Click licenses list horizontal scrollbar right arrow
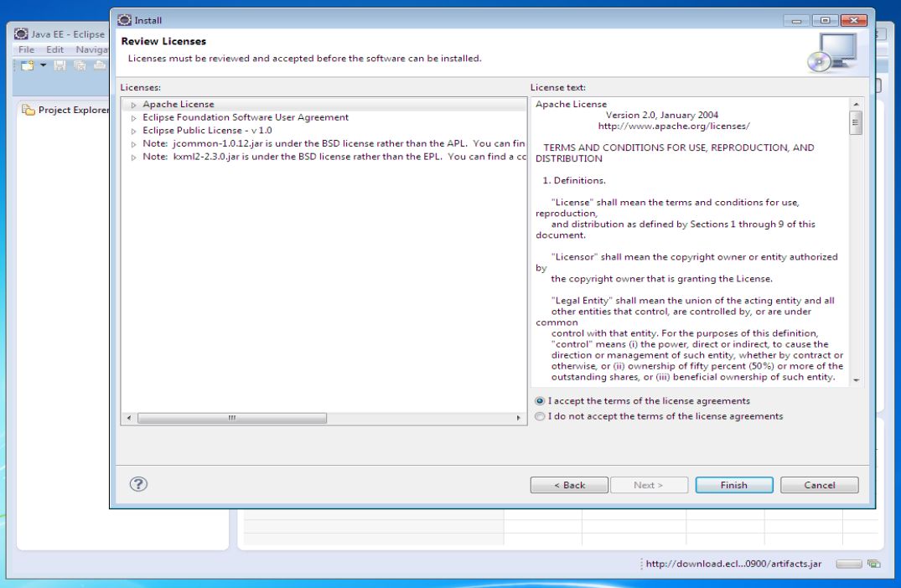 click(x=518, y=418)
